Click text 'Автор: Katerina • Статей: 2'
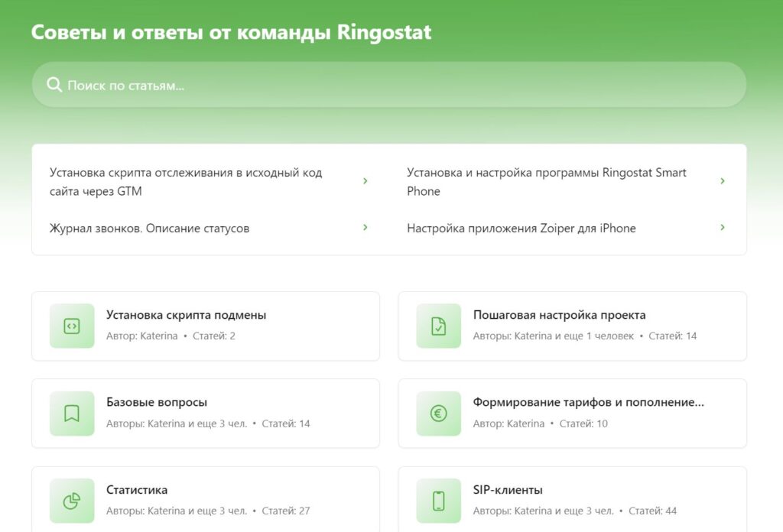783x532 pixels. 171,336
